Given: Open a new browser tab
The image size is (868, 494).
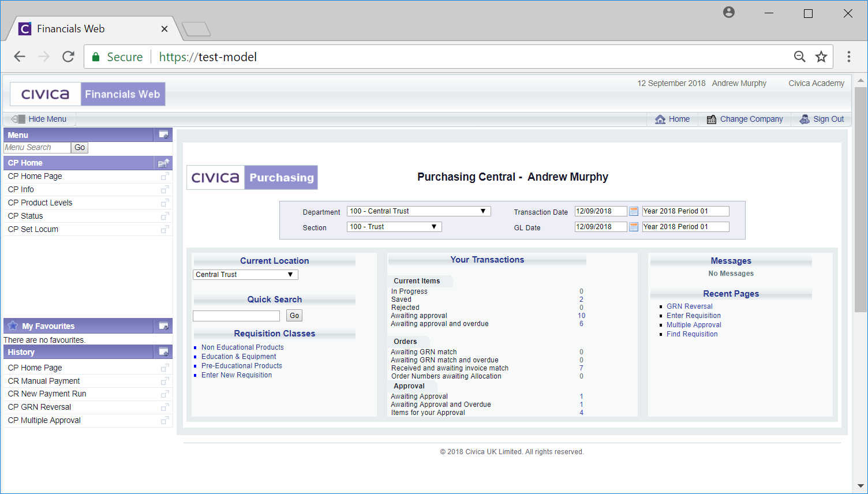Looking at the screenshot, I should coord(196,29).
